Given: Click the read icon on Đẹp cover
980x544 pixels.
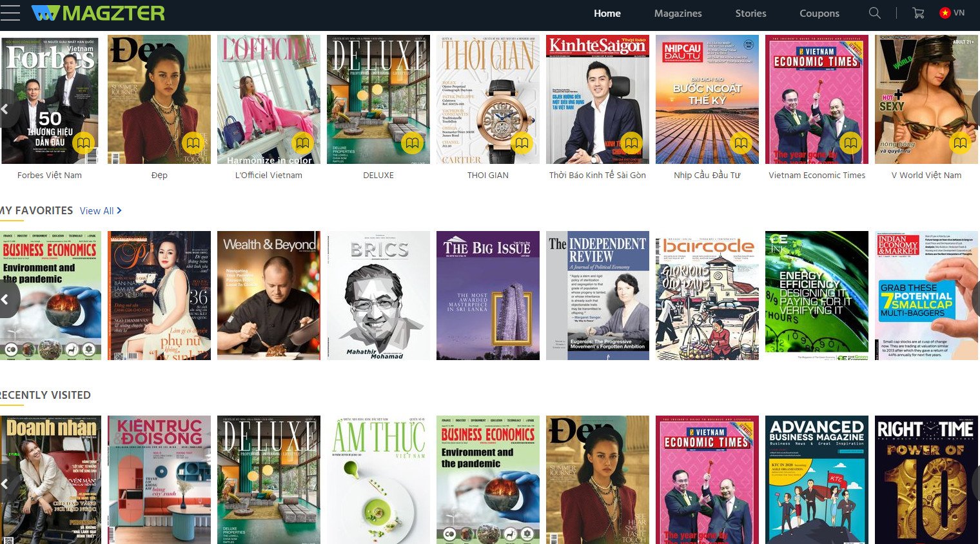Looking at the screenshot, I should 193,143.
